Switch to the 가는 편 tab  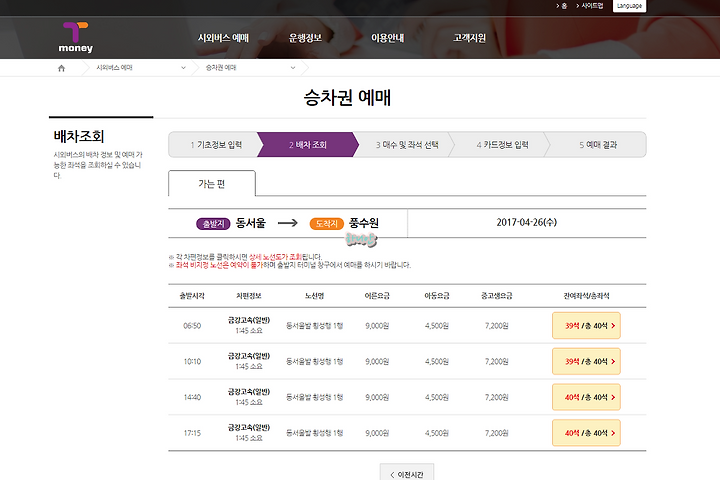[212, 184]
